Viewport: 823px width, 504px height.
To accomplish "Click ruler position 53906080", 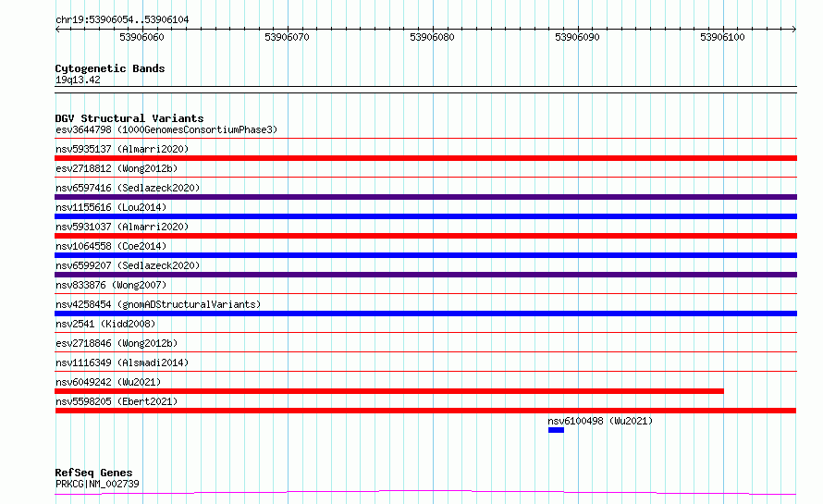I will click(432, 37).
